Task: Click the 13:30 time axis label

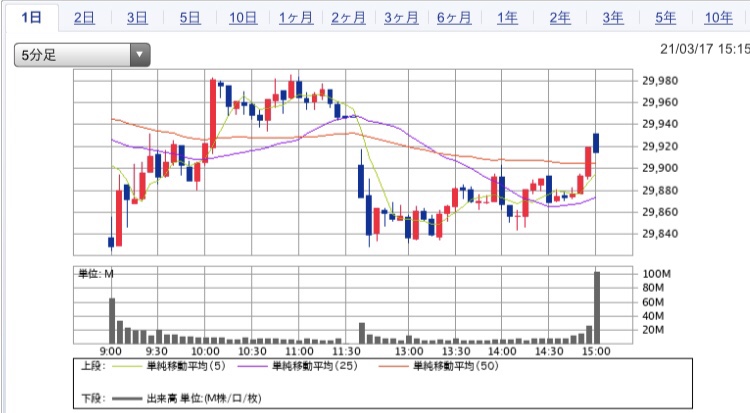Action: (x=456, y=351)
